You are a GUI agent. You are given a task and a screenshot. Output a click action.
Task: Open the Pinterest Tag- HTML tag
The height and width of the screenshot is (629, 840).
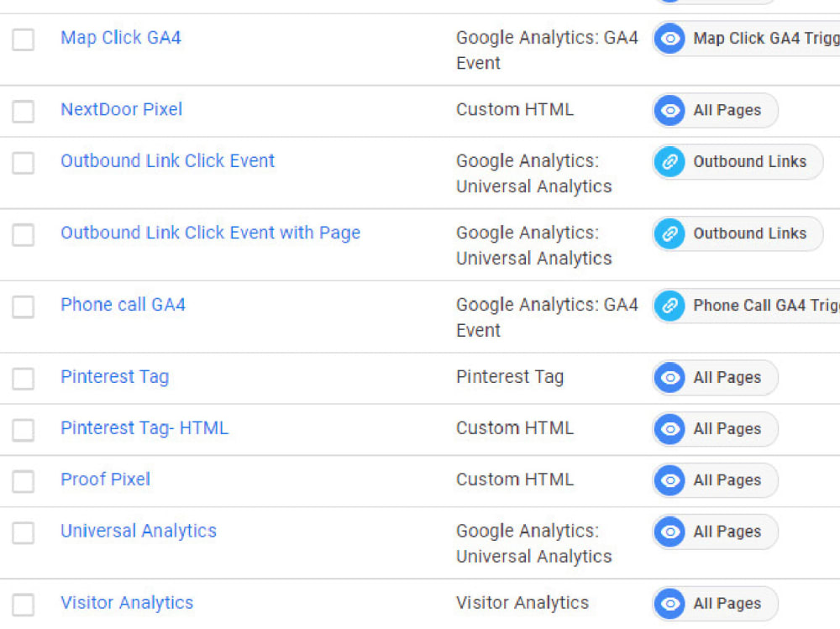(144, 428)
